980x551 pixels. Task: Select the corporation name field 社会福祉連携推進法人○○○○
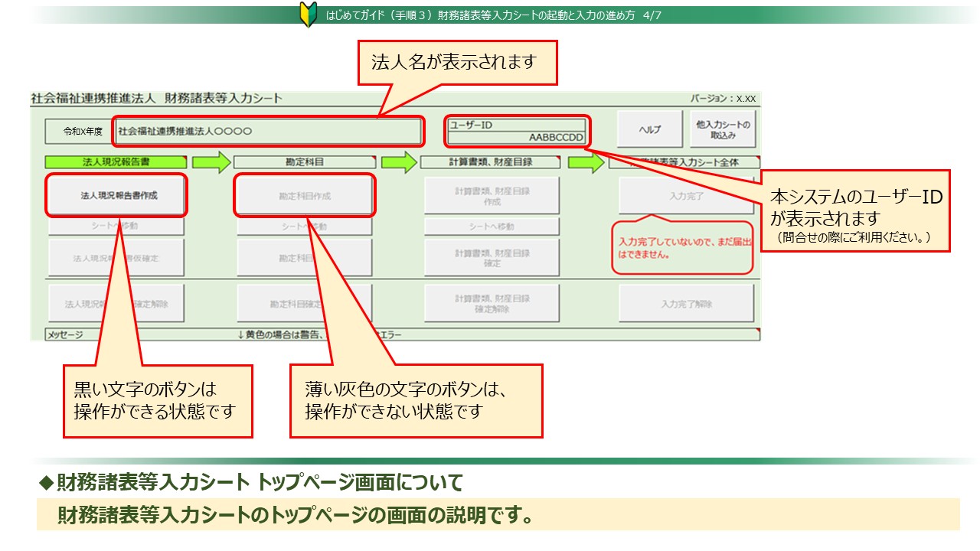(267, 131)
